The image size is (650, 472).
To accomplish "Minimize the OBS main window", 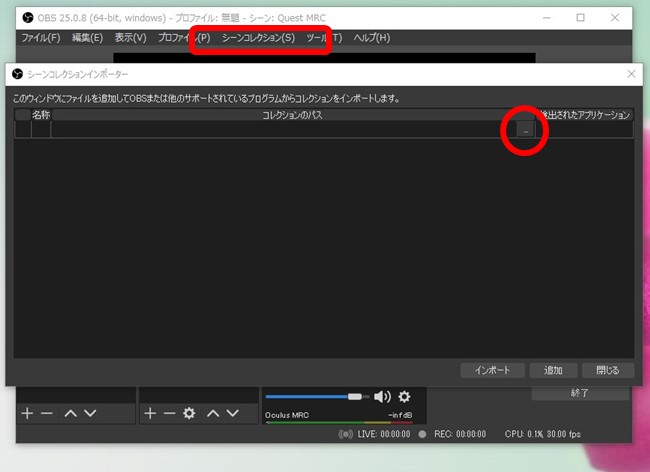I will click(547, 18).
